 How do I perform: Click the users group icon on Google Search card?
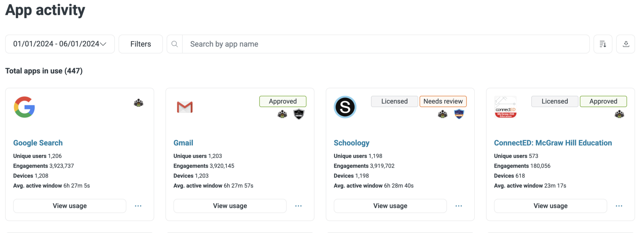(138, 103)
